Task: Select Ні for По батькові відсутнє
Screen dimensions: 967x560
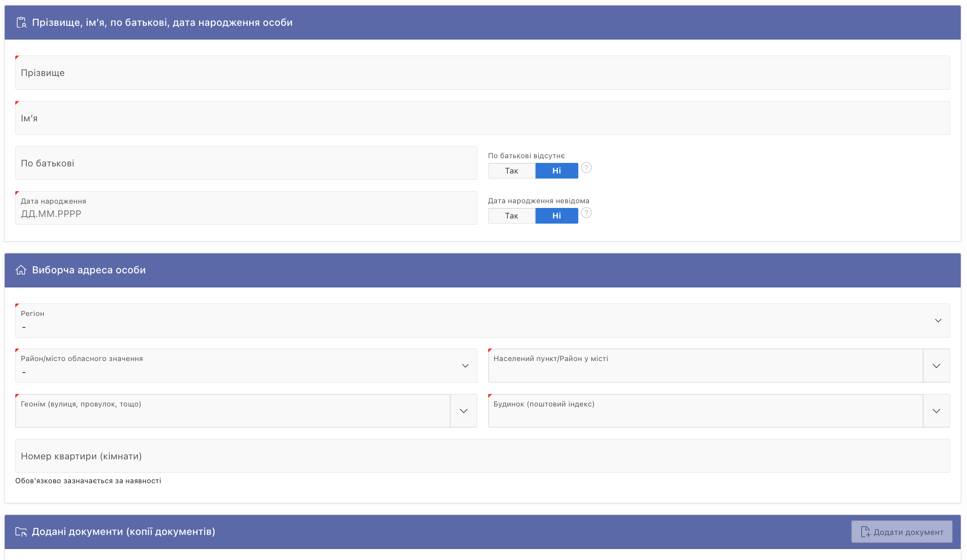Action: click(x=556, y=171)
